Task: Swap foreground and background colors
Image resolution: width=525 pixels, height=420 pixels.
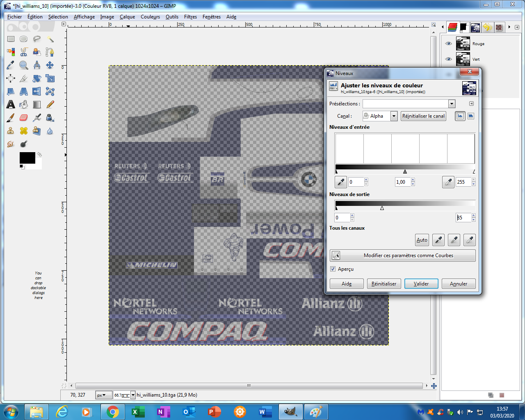Action: tap(39, 155)
